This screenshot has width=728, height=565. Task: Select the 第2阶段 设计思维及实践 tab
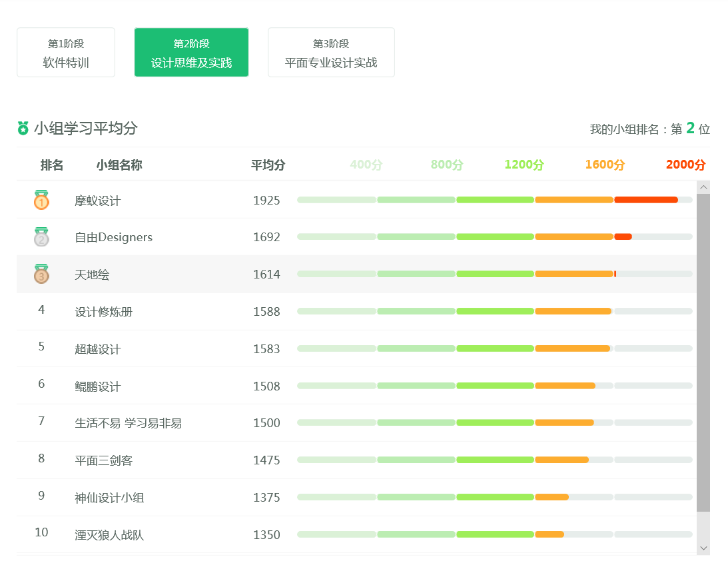click(x=191, y=53)
